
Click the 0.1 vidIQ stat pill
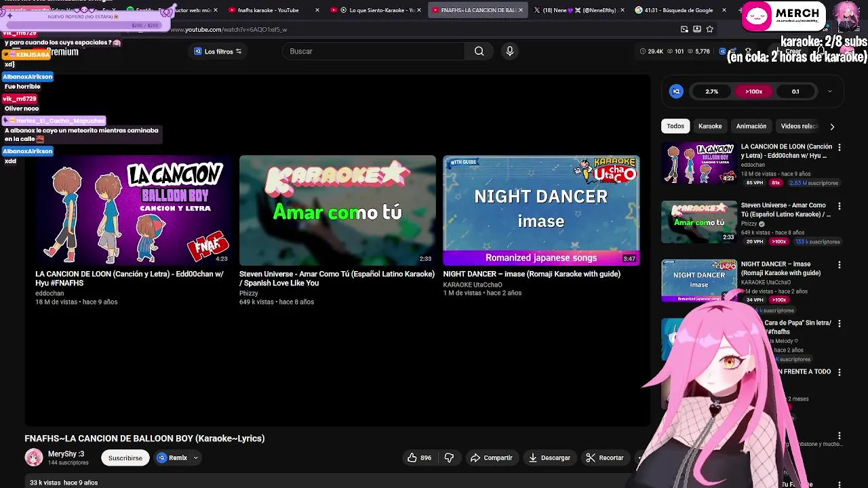[795, 91]
